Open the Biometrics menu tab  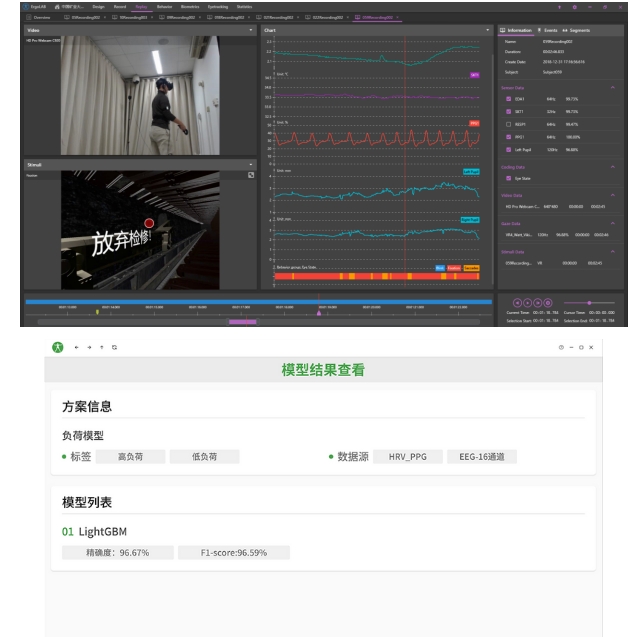[x=190, y=7]
